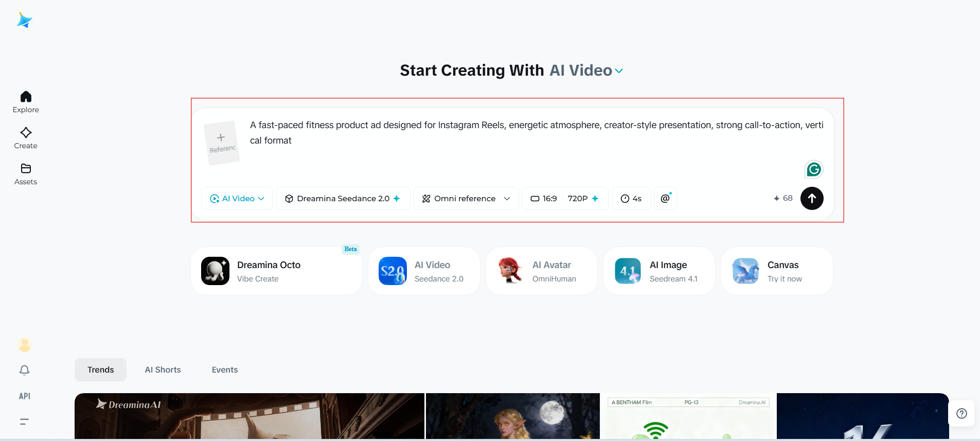The height and width of the screenshot is (441, 980).
Task: Open the AI Avatar OmniHuman card
Action: point(542,271)
